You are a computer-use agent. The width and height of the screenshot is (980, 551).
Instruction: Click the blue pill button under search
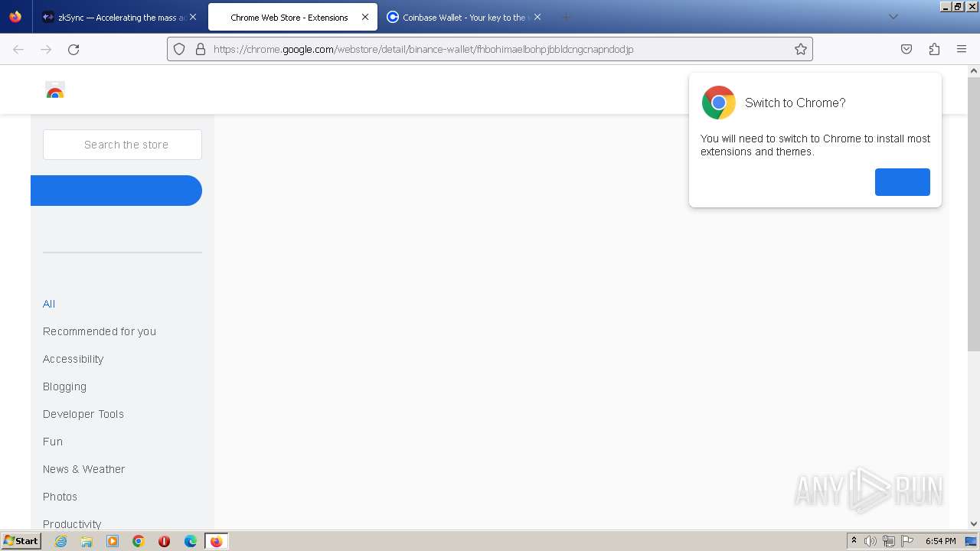[116, 191]
